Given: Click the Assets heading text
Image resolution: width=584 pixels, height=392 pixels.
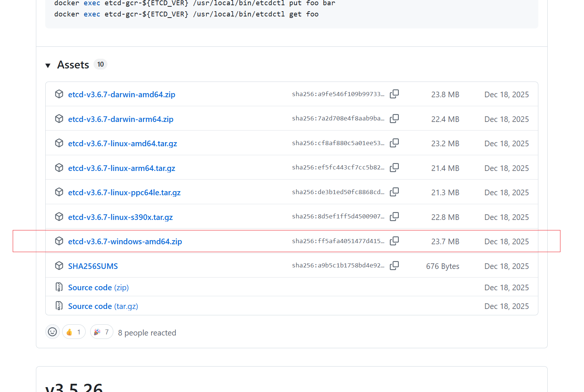Looking at the screenshot, I should [73, 65].
